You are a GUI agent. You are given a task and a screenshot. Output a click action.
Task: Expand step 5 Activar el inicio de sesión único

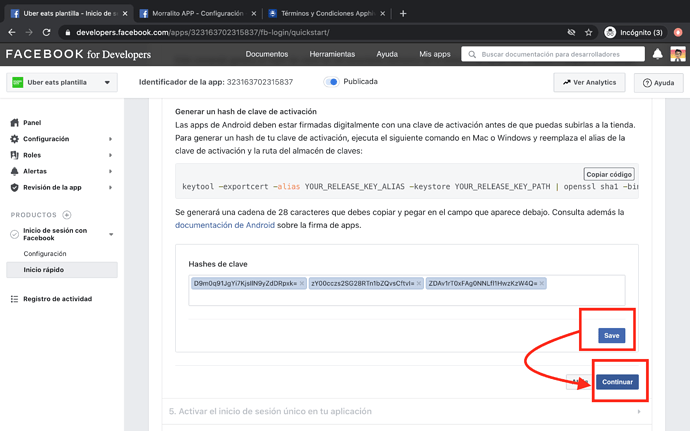(x=407, y=411)
